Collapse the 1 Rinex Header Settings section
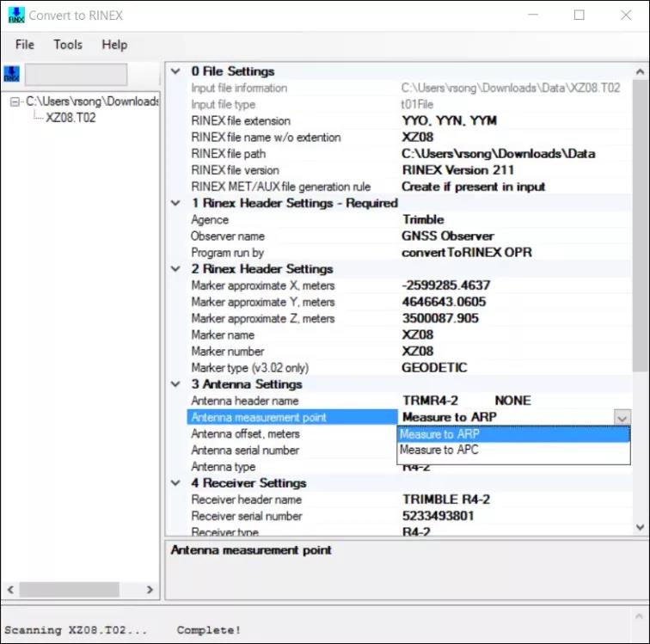This screenshot has height=644, width=650. click(x=177, y=204)
